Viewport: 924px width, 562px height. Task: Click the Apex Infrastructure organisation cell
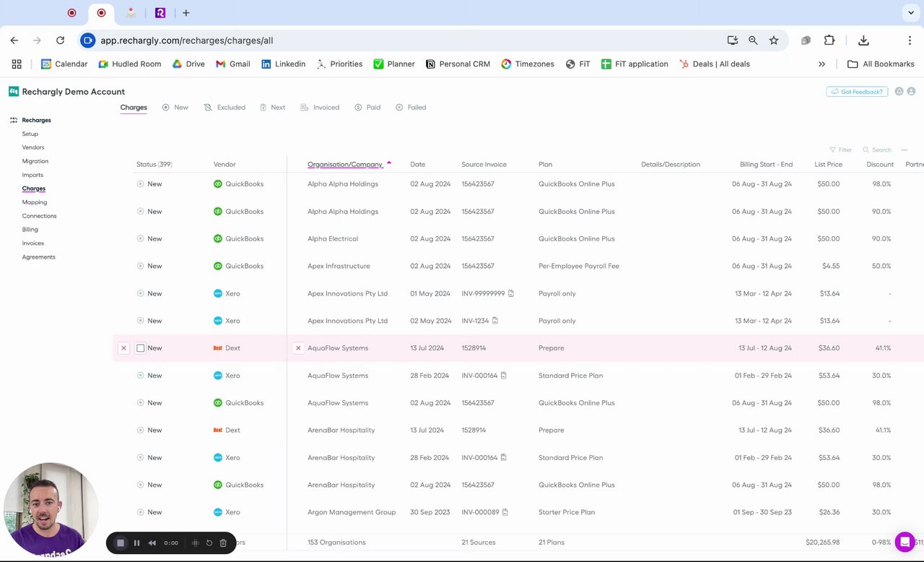pyautogui.click(x=339, y=267)
